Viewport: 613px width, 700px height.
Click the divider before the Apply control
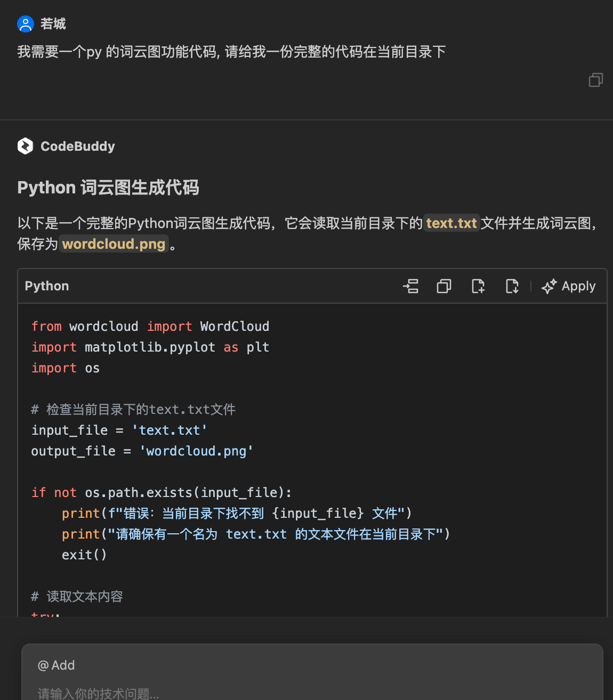click(531, 286)
